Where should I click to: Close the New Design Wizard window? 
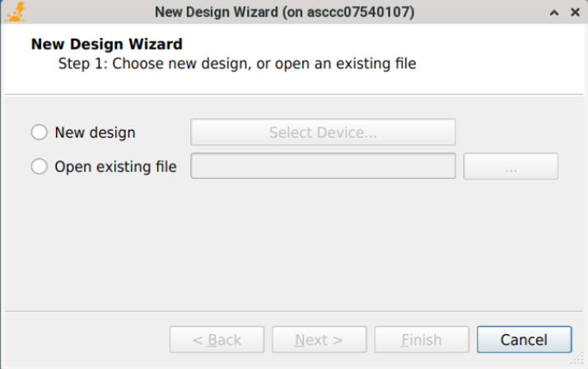(x=574, y=13)
